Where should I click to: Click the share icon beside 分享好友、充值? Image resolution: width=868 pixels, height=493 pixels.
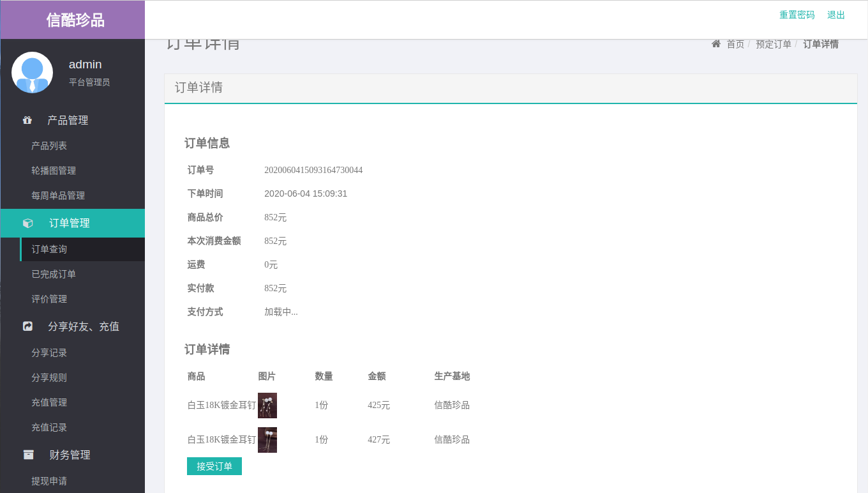tap(27, 326)
